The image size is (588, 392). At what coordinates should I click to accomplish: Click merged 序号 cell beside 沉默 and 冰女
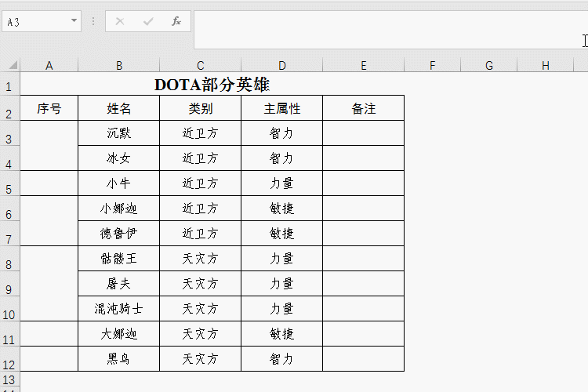point(49,146)
